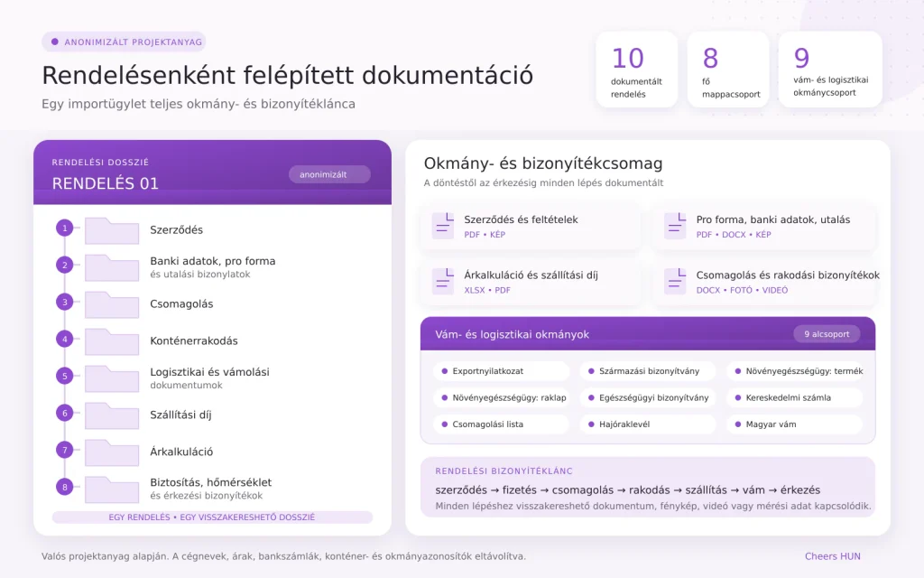Click the RENDELÉSI BIZONYÍTÉKLÁNC heading
Screen dimensions: 924x578
pos(504,471)
